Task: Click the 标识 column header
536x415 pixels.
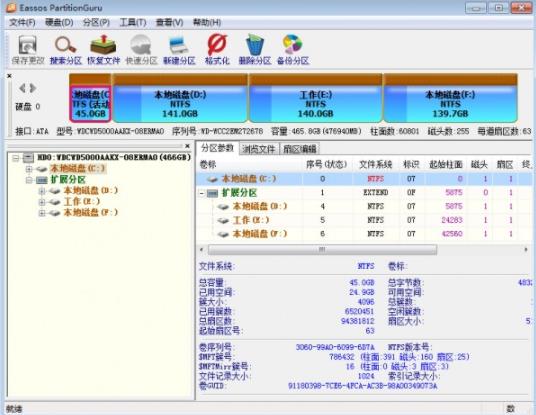Action: click(411, 165)
